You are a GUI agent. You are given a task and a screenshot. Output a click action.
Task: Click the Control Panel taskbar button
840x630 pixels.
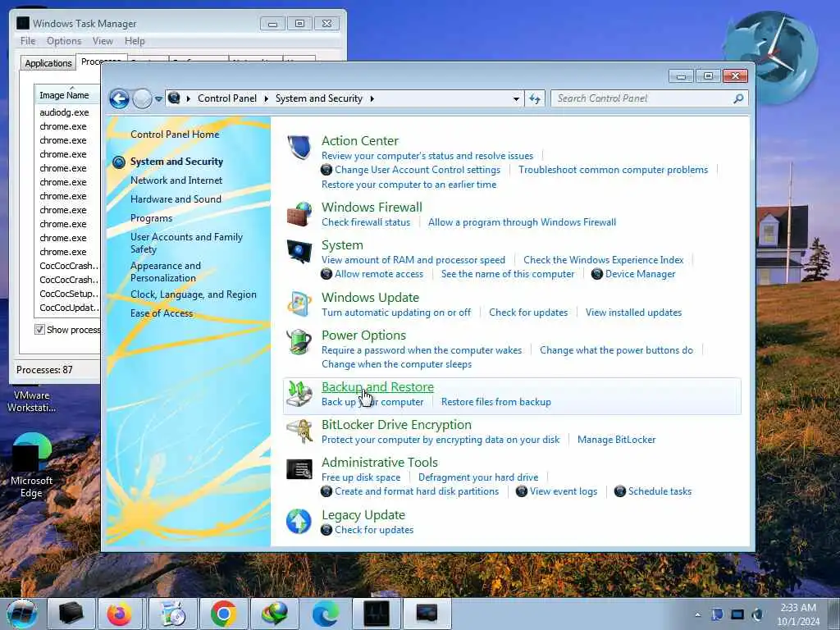pyautogui.click(x=427, y=614)
